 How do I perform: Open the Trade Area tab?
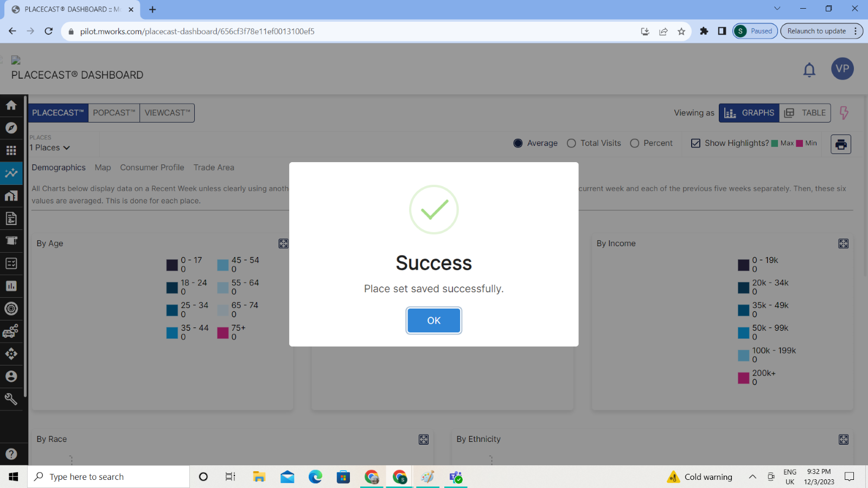[x=214, y=168]
